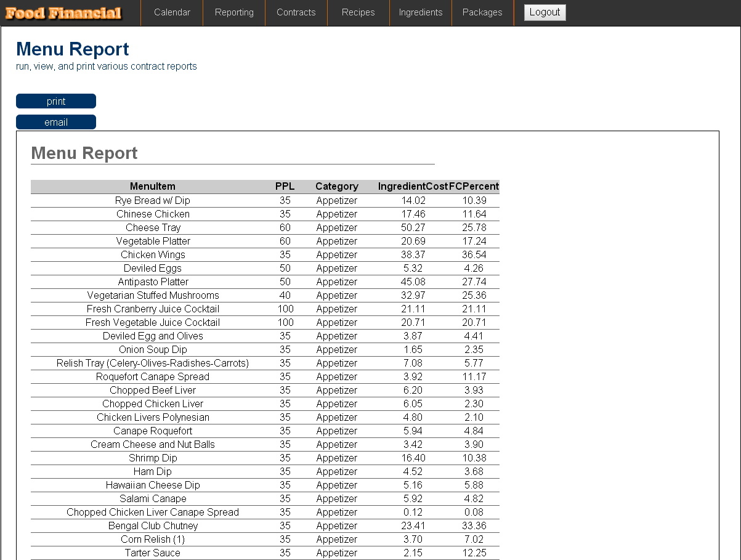Viewport: 741px width, 560px height.
Task: Go to the Reporting section
Action: [234, 12]
